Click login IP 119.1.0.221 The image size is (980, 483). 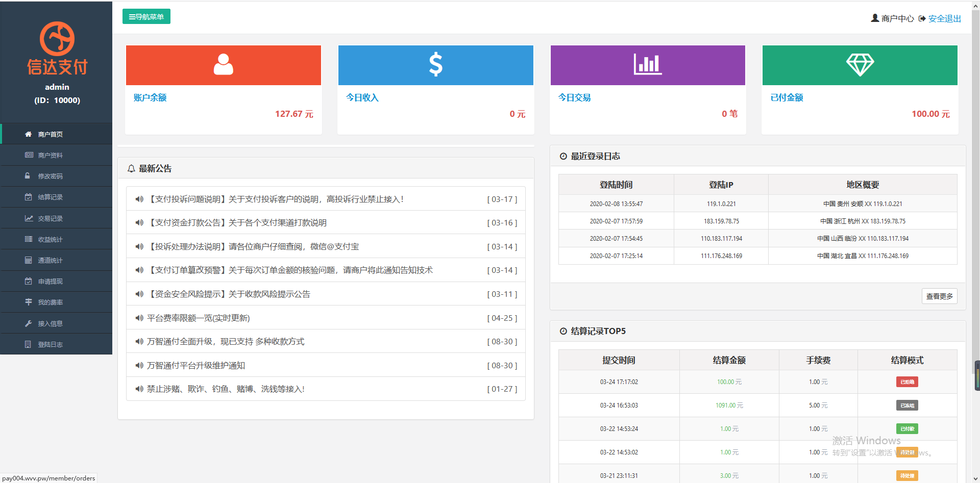721,204
